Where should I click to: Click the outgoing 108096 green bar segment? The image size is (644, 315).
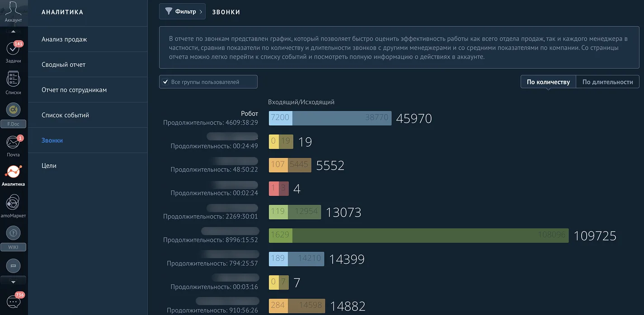click(431, 236)
